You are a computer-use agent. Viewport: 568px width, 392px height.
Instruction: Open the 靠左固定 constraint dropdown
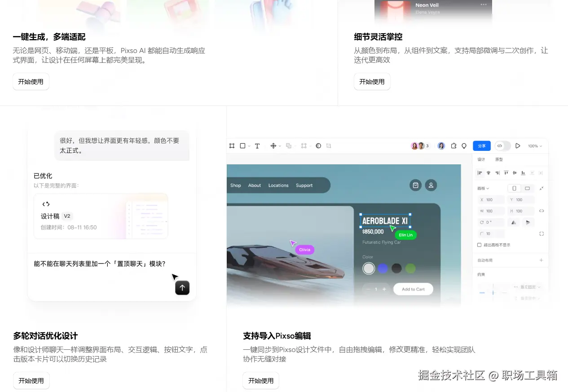click(x=527, y=287)
